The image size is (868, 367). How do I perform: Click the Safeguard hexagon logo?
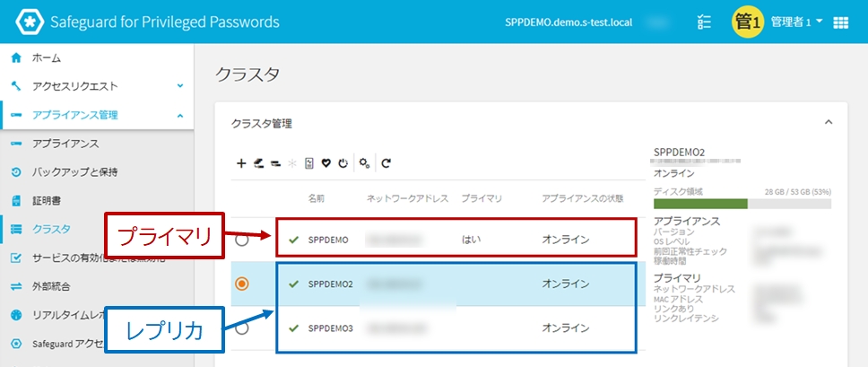pos(28,22)
